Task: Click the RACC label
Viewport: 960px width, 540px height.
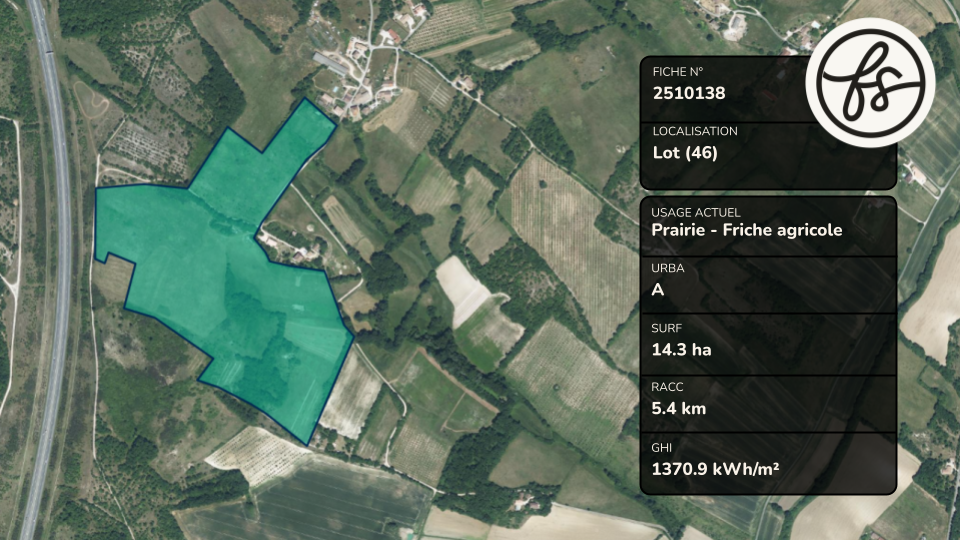Action: (667, 387)
